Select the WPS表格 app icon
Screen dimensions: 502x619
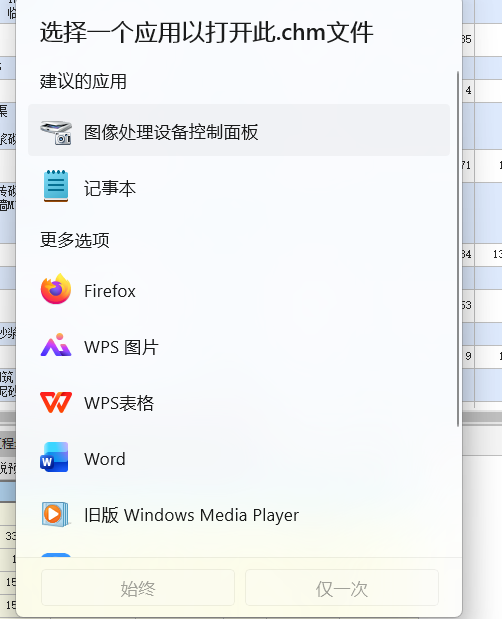click(56, 402)
